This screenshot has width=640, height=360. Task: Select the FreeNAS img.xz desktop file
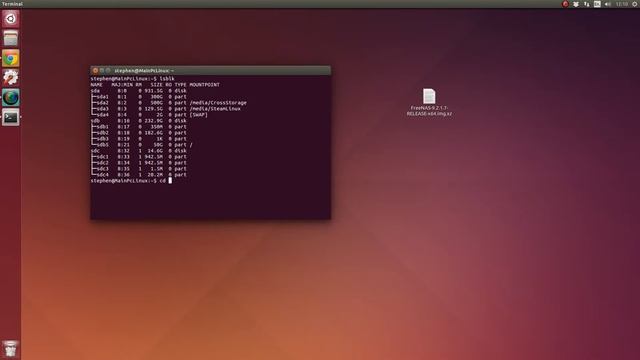coord(429,102)
